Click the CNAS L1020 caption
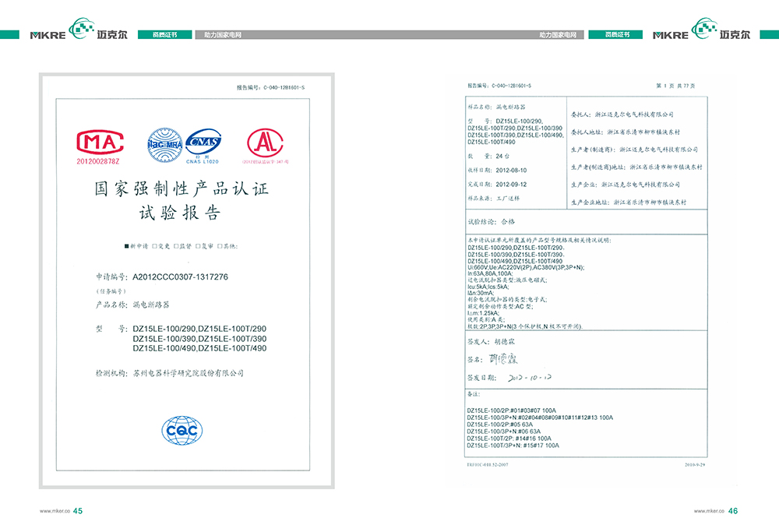This screenshot has height=532, width=779. (203, 161)
